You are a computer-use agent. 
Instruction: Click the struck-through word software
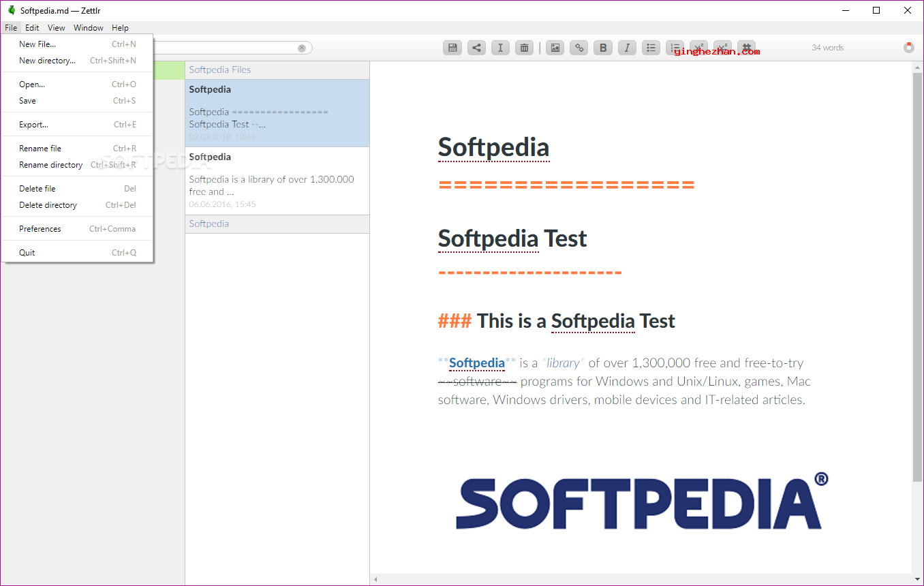point(478,382)
